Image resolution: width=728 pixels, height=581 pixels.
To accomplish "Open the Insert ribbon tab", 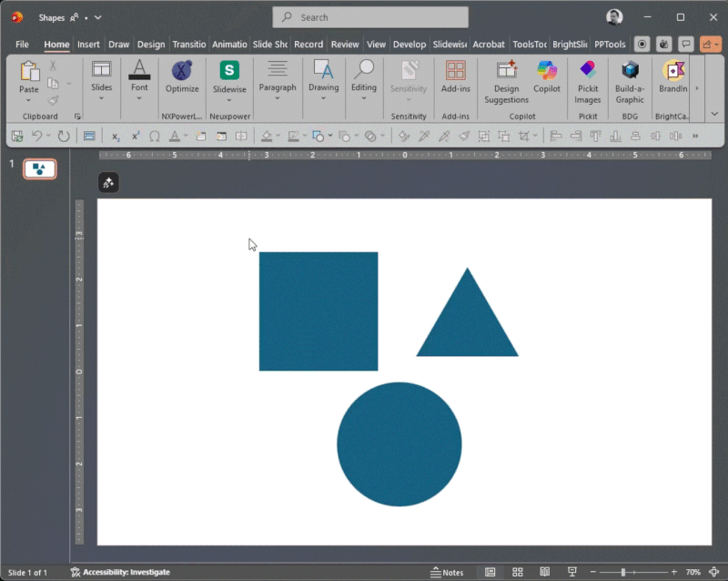I will (88, 45).
